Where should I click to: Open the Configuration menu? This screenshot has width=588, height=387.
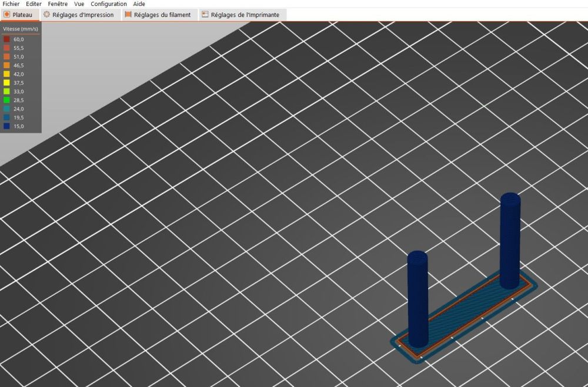coord(109,4)
